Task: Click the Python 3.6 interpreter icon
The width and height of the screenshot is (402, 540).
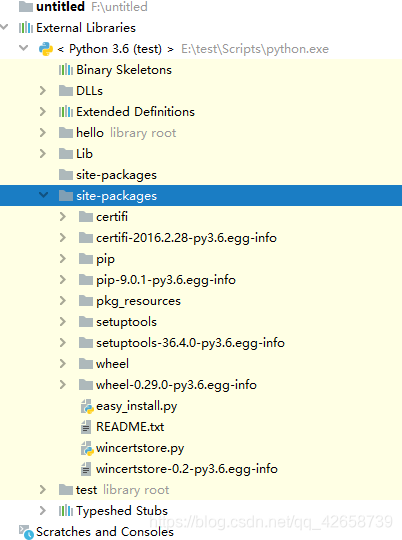Action: (46, 49)
